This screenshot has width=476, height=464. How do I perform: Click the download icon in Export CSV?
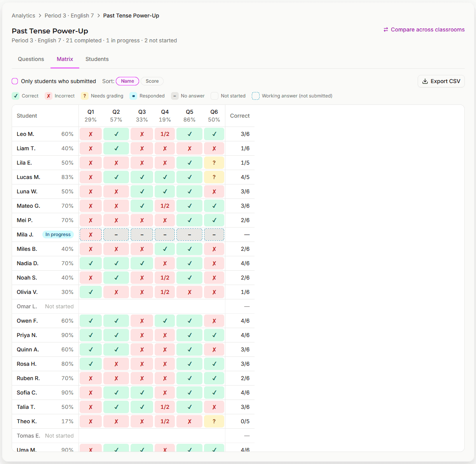point(425,81)
